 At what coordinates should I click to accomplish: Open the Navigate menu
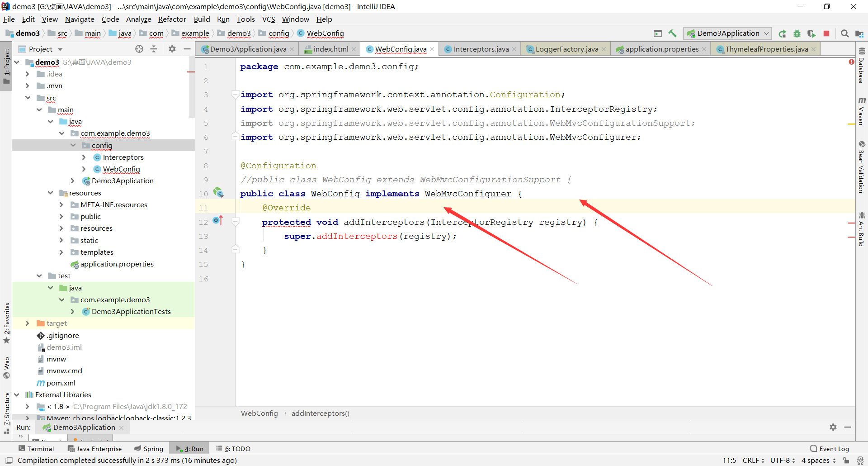point(80,19)
